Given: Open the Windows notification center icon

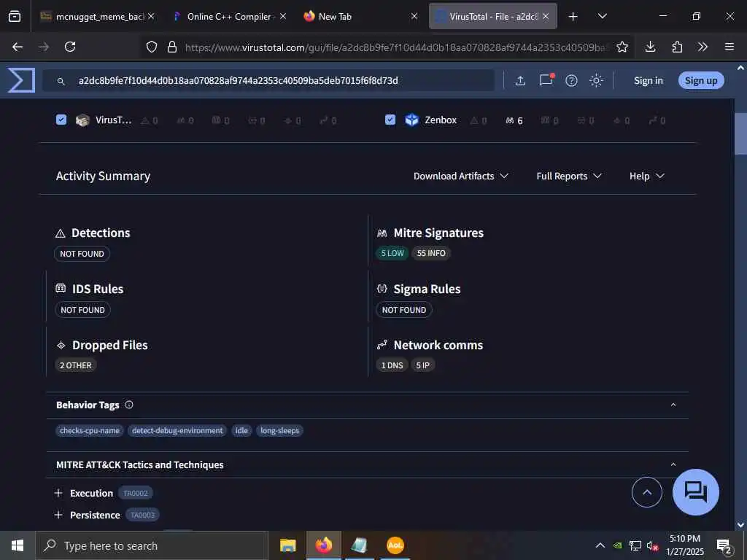Looking at the screenshot, I should click(724, 545).
